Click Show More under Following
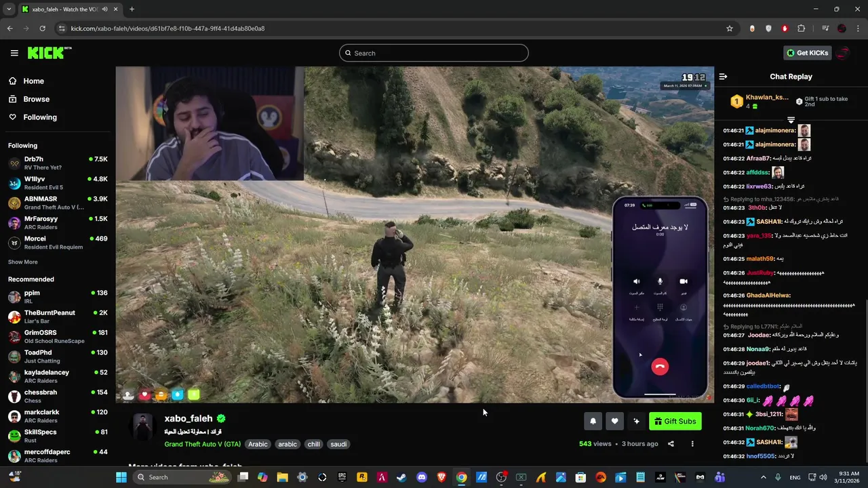The width and height of the screenshot is (868, 488). pyautogui.click(x=23, y=262)
